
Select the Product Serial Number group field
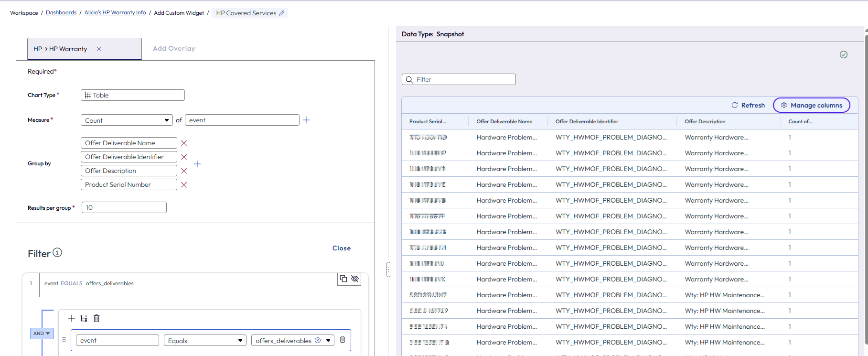pos(129,184)
